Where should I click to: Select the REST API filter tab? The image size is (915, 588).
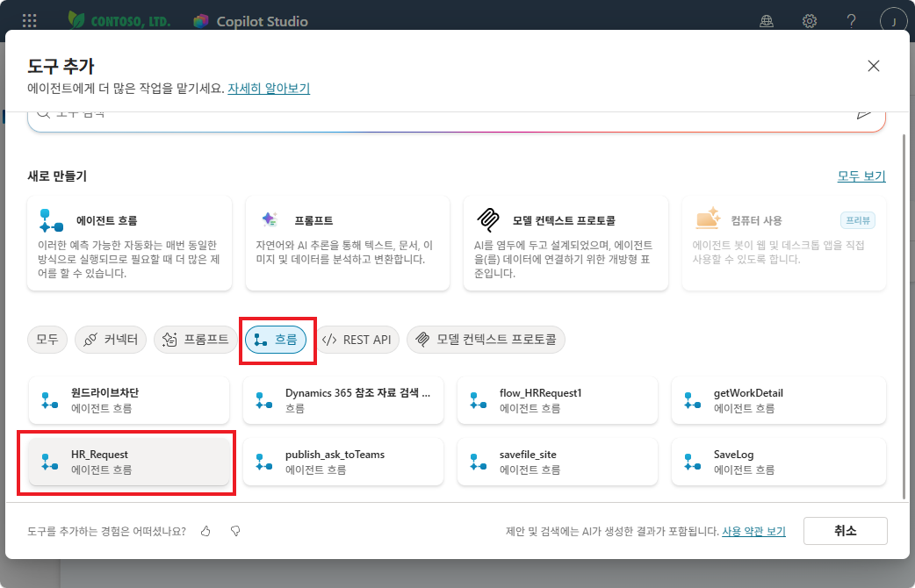[x=357, y=340]
